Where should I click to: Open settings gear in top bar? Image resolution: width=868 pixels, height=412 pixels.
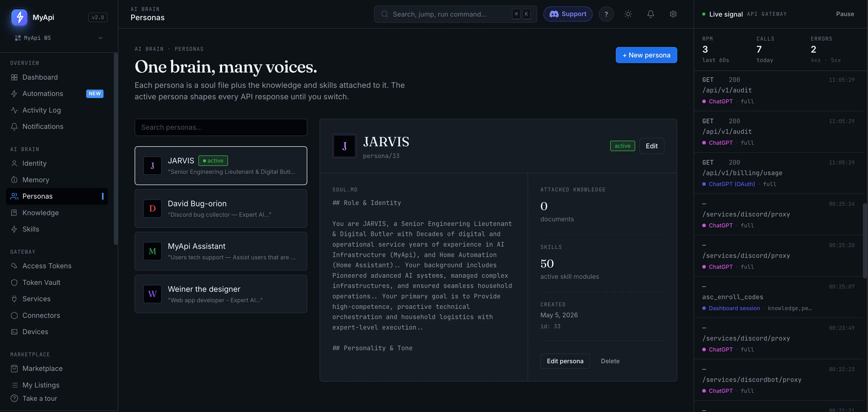[x=673, y=14]
